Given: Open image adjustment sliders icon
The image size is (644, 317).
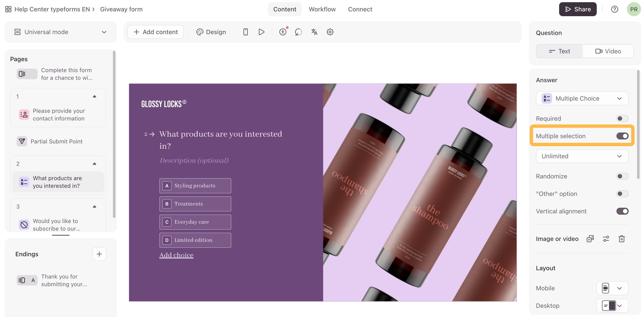Looking at the screenshot, I should 606,239.
